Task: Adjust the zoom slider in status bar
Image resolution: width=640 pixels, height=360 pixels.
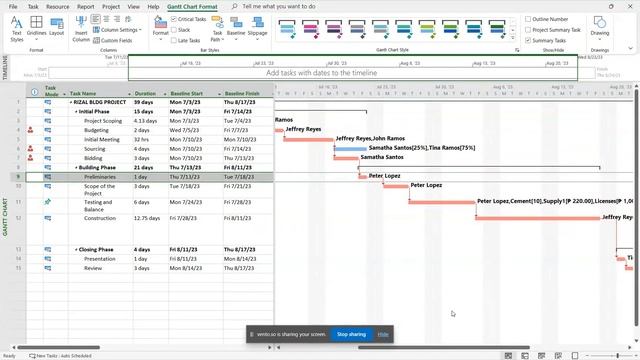Action: click(618, 356)
